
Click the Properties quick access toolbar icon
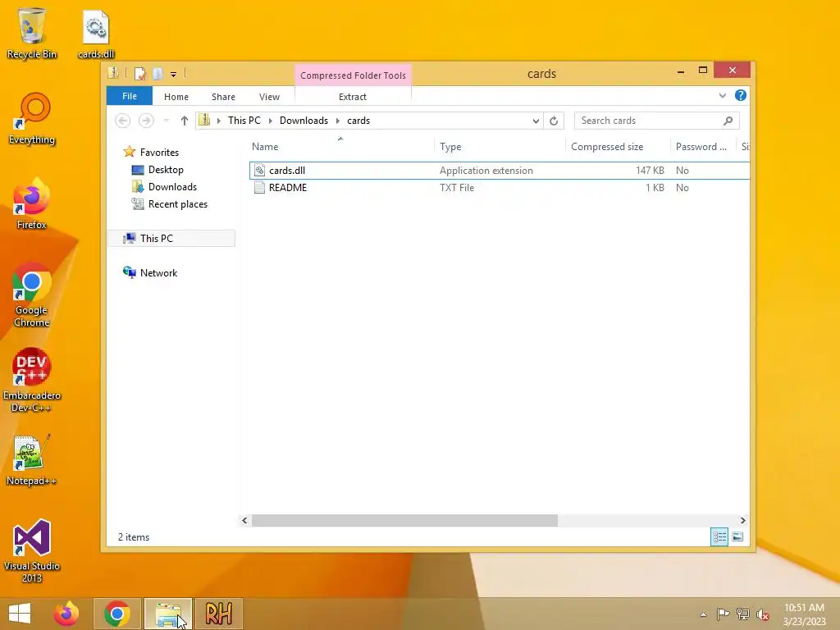point(139,74)
